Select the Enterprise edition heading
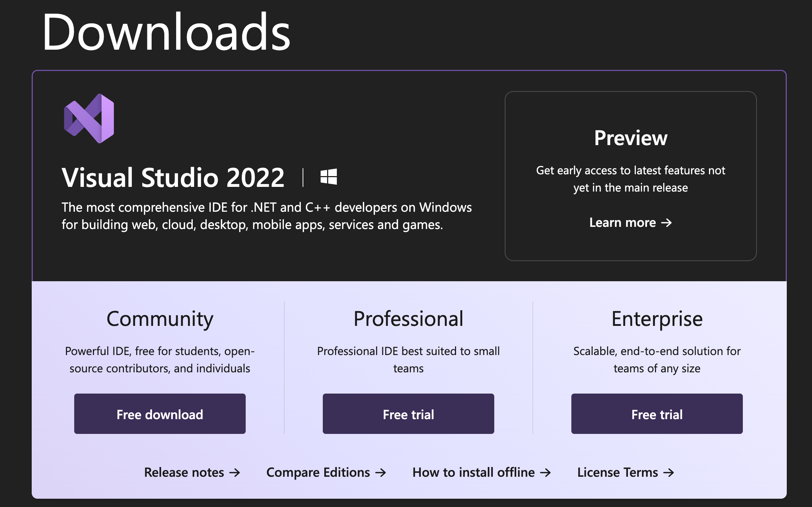The height and width of the screenshot is (507, 812). (657, 319)
